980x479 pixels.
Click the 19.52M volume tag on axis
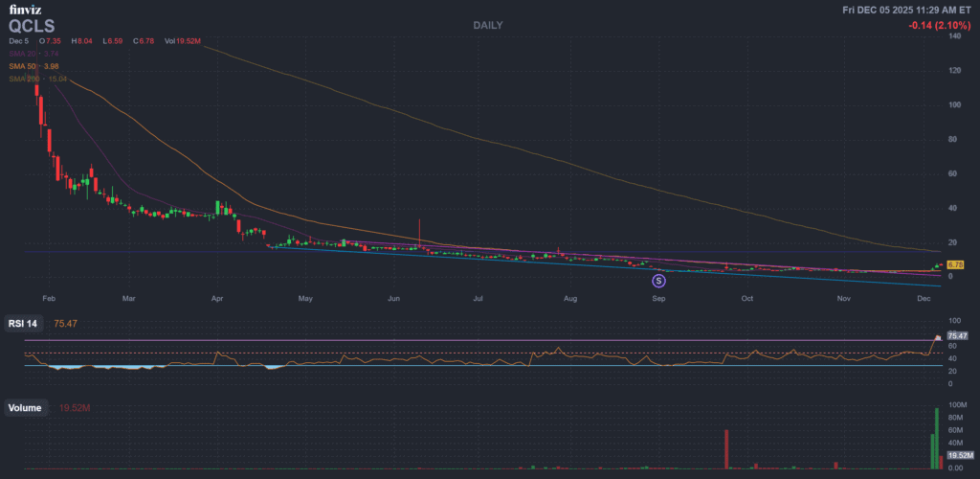(x=959, y=456)
